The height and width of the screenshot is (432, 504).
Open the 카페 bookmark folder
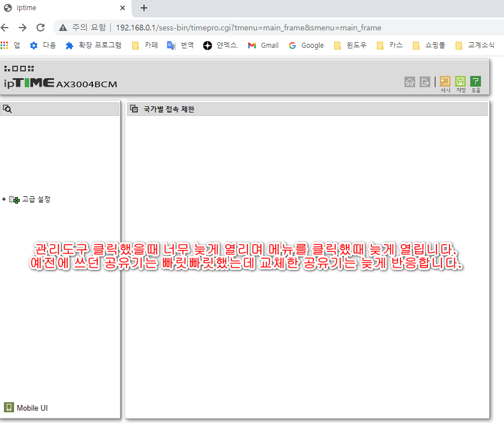tap(145, 46)
